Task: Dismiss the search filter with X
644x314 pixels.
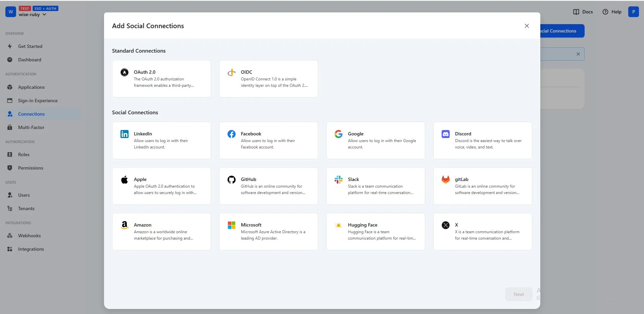Action: (578, 54)
